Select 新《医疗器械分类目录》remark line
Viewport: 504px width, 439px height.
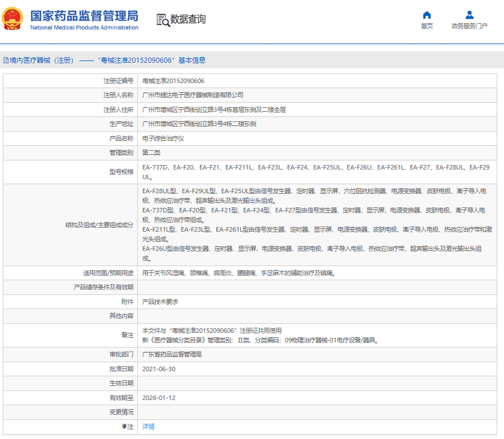(x=260, y=340)
